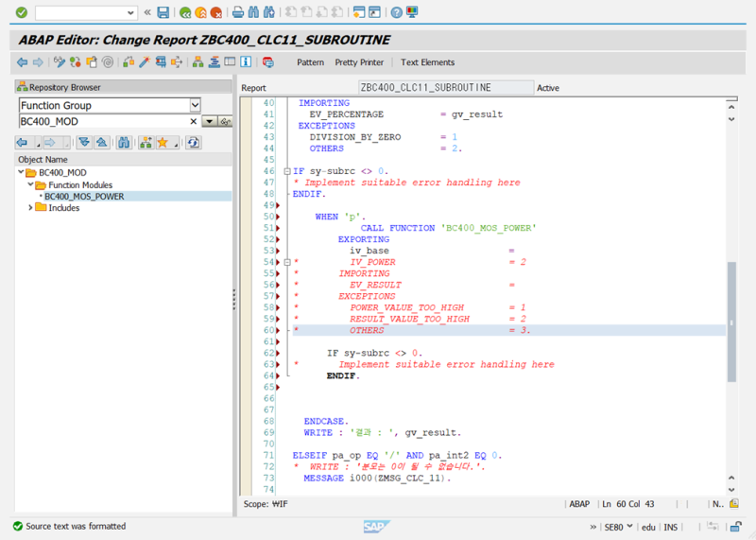Open Help via the question mark icon
756x540 pixels.
point(396,13)
